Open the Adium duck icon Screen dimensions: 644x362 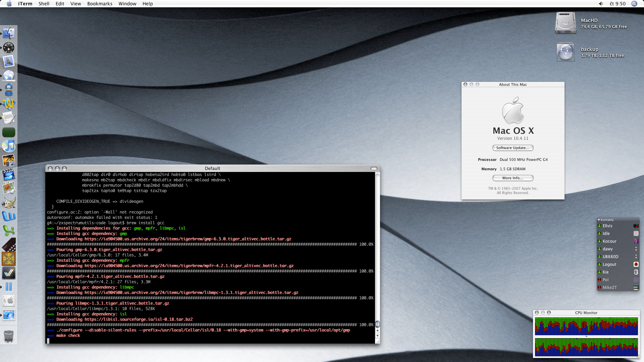click(x=9, y=90)
